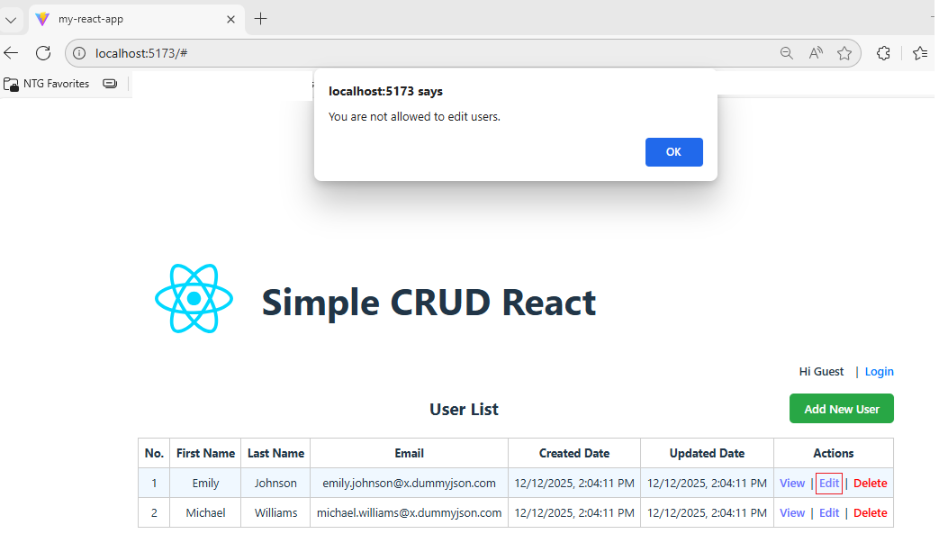Screen dimensions: 936x543
Task: Open the NTG Favorites bookmark folder
Action: coord(47,84)
